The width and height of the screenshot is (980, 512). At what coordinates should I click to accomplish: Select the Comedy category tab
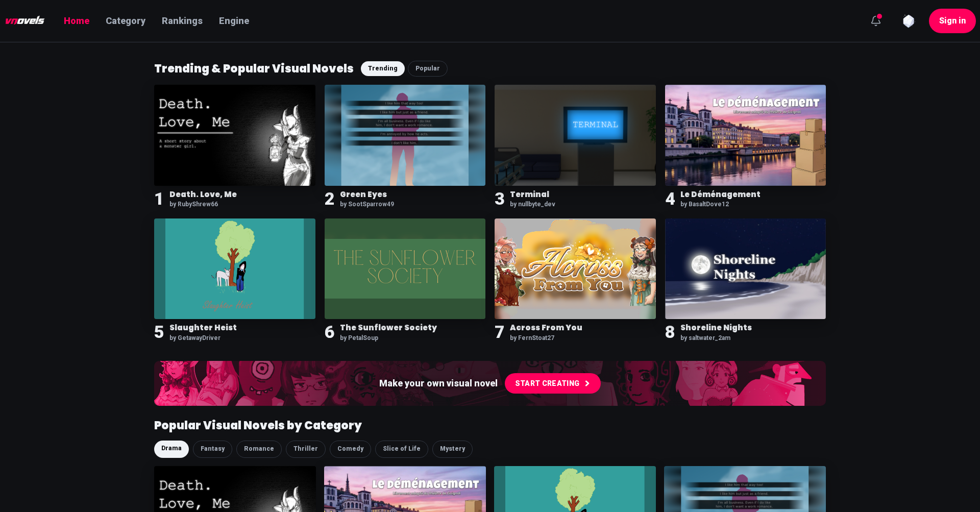click(x=351, y=449)
